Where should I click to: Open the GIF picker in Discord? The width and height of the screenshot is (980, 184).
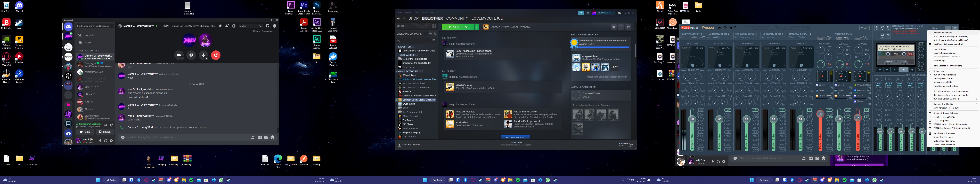point(259,137)
